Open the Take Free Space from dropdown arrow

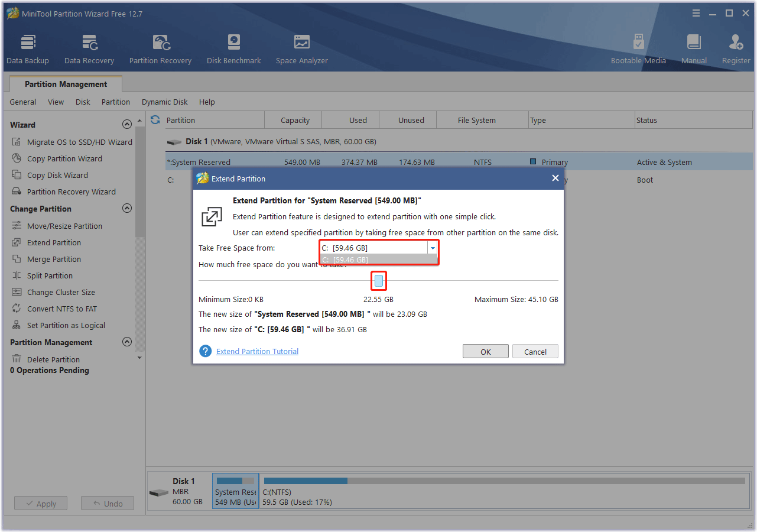click(433, 248)
